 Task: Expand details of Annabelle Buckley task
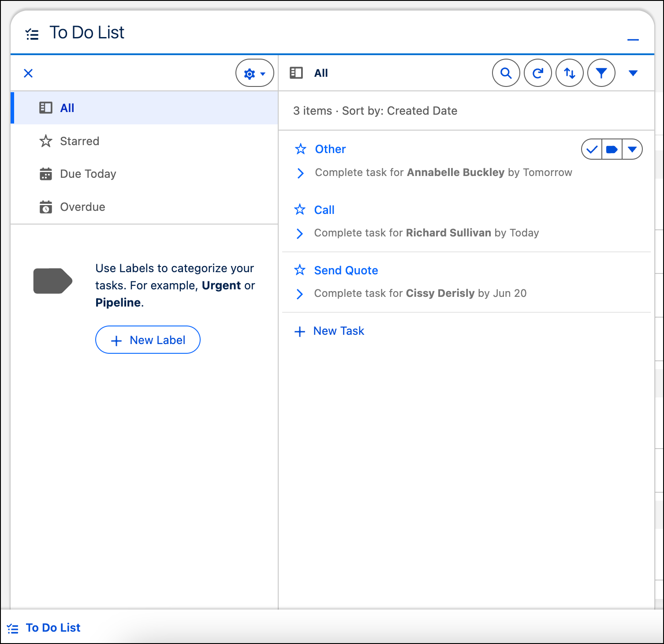(x=301, y=173)
